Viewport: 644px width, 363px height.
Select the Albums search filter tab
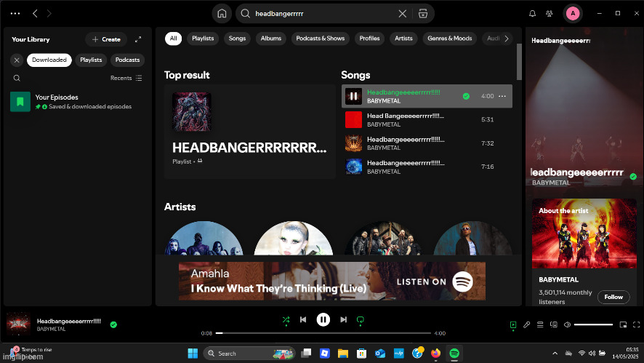coord(270,39)
